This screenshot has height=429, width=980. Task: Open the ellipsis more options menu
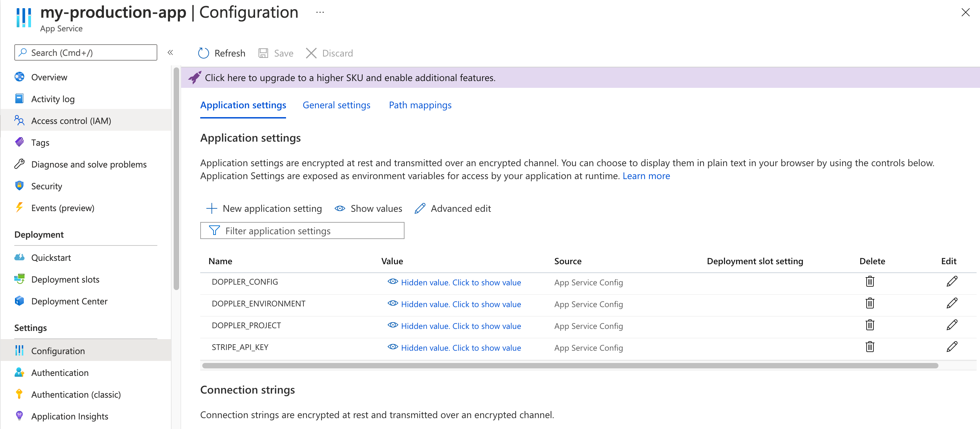point(320,12)
